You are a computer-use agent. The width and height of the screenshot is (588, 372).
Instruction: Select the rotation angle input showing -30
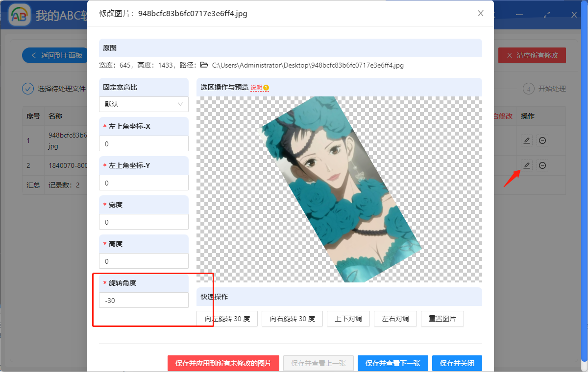click(x=144, y=300)
